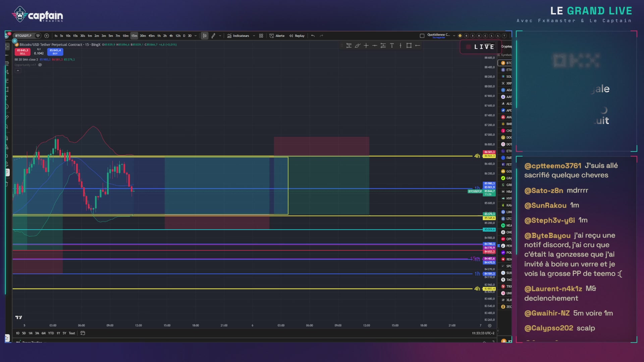
Task: Set chart range to Tout
Action: (72, 333)
